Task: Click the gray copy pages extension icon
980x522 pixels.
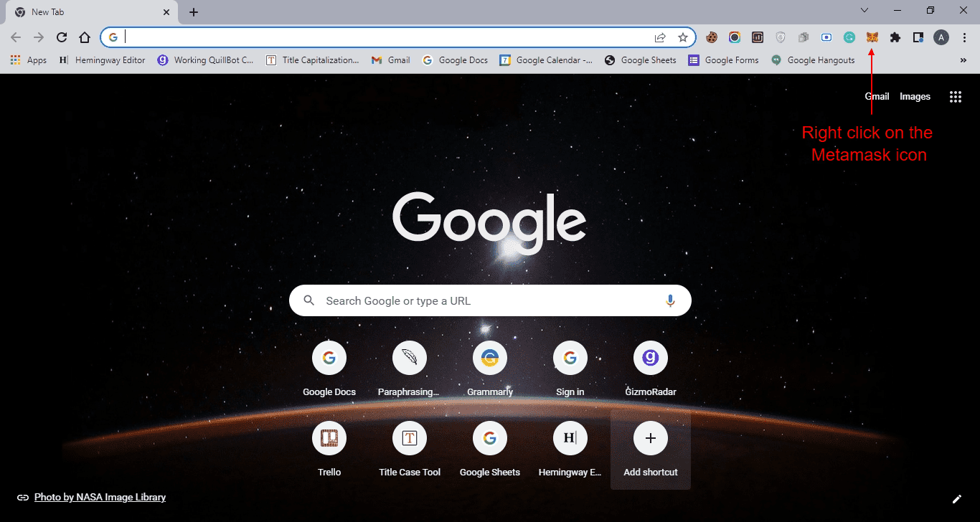Action: (x=804, y=37)
